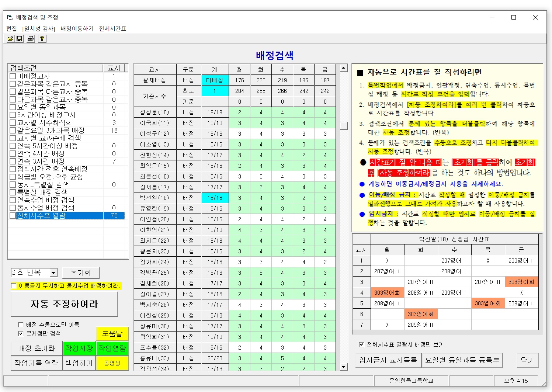Check 요일별 동일과목 condition
552x392 pixels.
13,107
